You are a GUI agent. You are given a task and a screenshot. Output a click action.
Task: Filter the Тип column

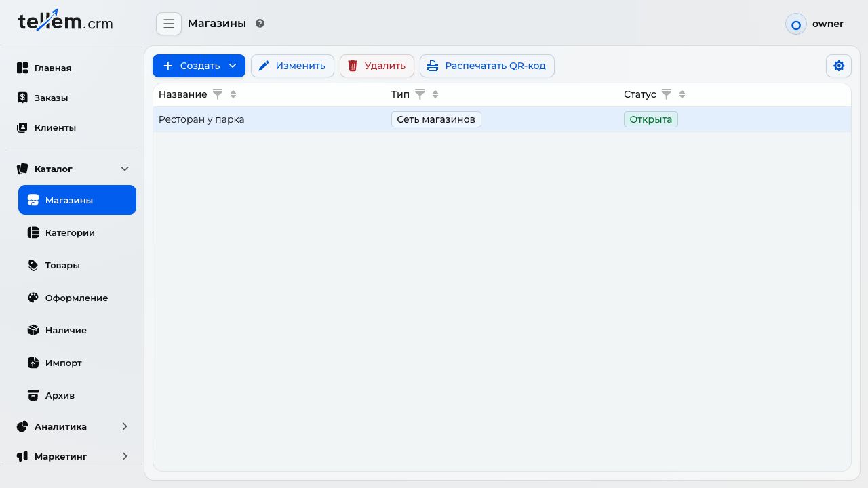(420, 94)
